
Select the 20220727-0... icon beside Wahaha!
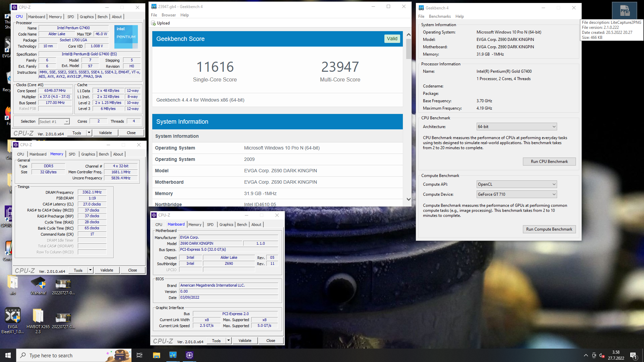pyautogui.click(x=63, y=287)
